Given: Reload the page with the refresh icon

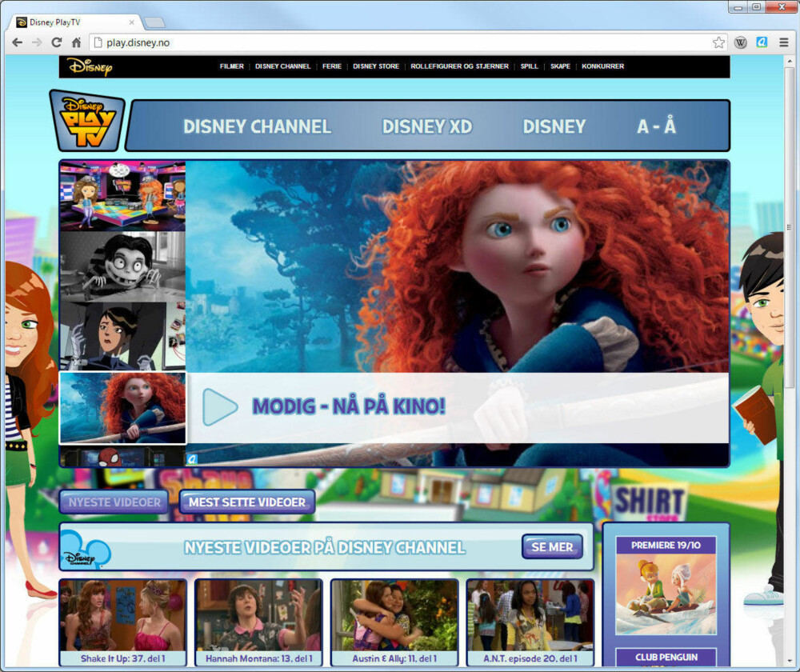Looking at the screenshot, I should point(57,43).
